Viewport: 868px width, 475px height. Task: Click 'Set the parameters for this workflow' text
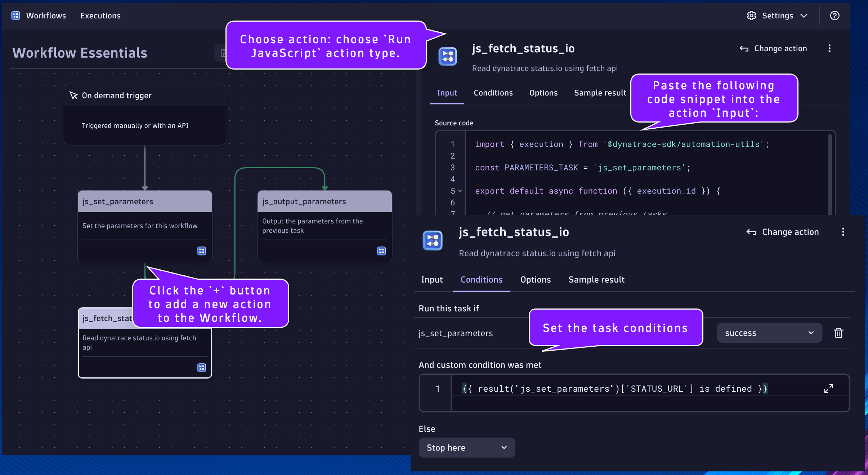click(140, 226)
